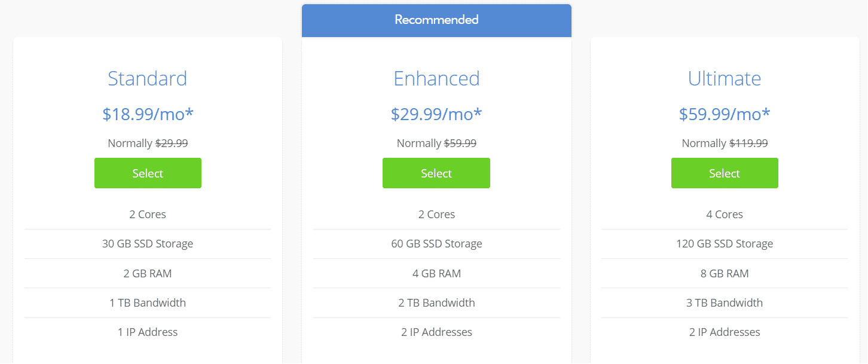Click the 30 GB SSD Storage row
This screenshot has height=364, width=868.
[148, 244]
